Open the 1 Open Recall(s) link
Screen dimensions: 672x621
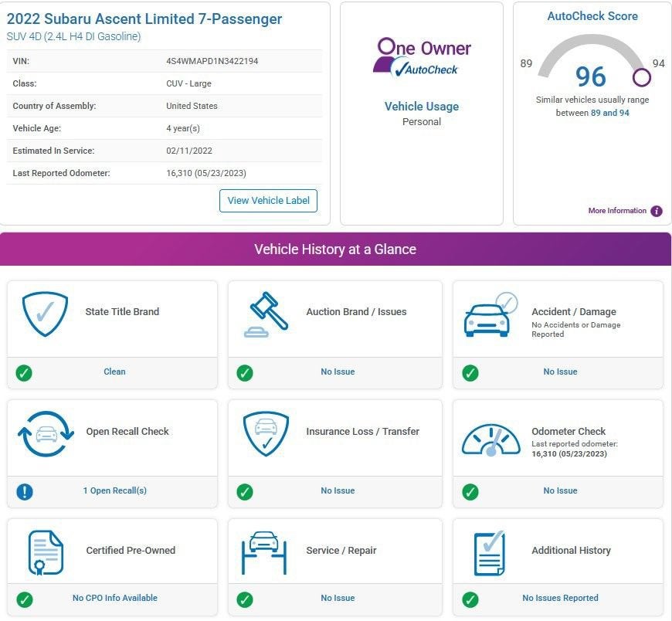pyautogui.click(x=115, y=490)
